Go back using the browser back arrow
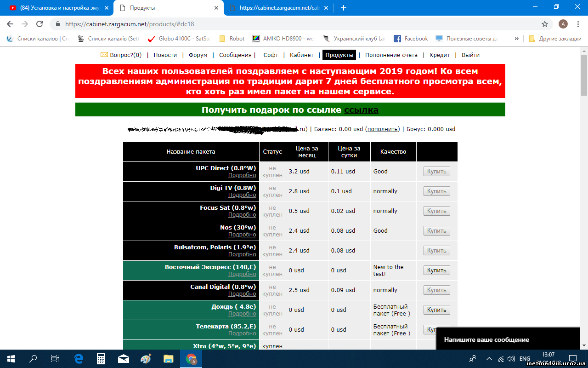Image resolution: width=588 pixels, height=368 pixels. [x=11, y=24]
